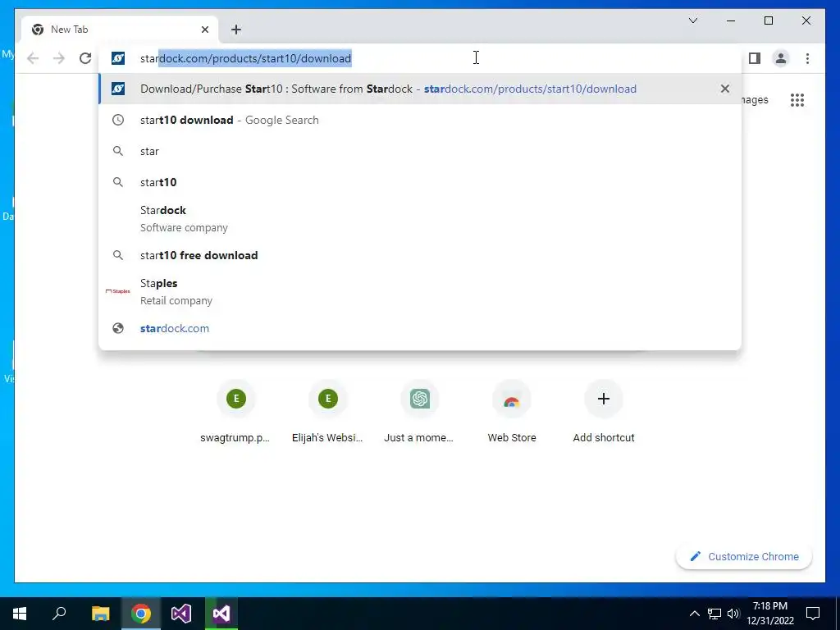Screen dimensions: 840x630
Task: Click in the address bar URL text
Action: coord(245,58)
